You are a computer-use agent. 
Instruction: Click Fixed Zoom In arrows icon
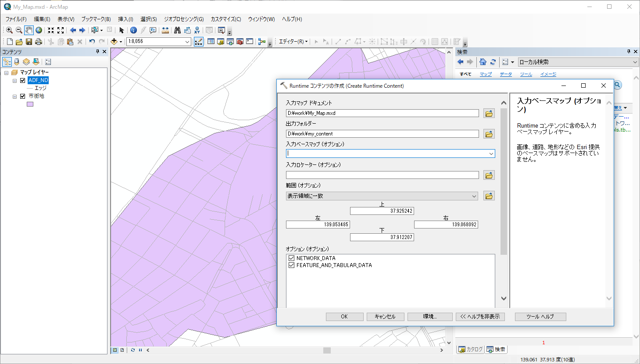51,30
